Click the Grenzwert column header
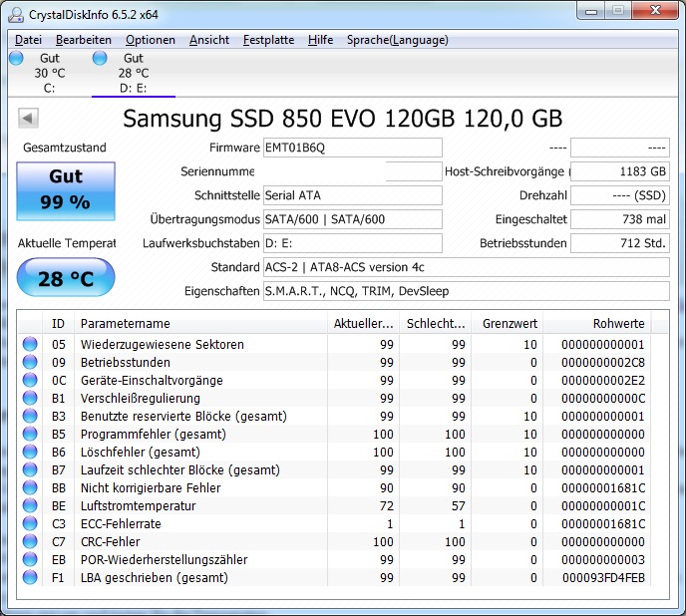The width and height of the screenshot is (686, 616). point(508,324)
